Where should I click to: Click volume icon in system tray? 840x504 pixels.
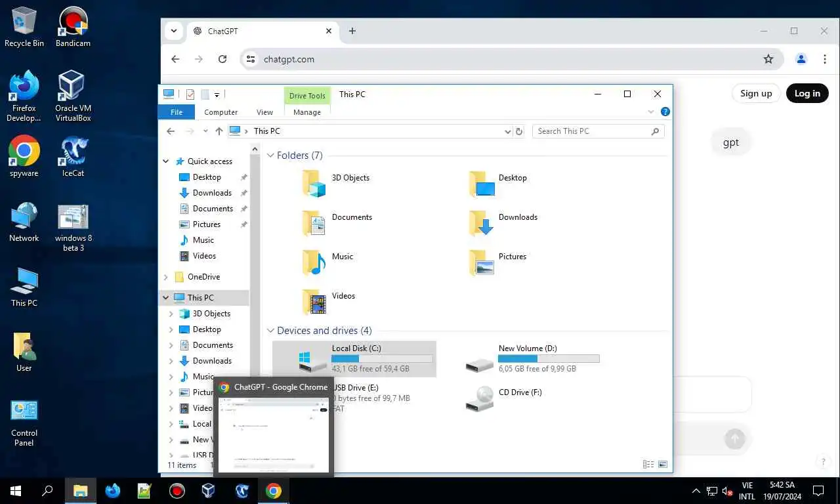[727, 491]
